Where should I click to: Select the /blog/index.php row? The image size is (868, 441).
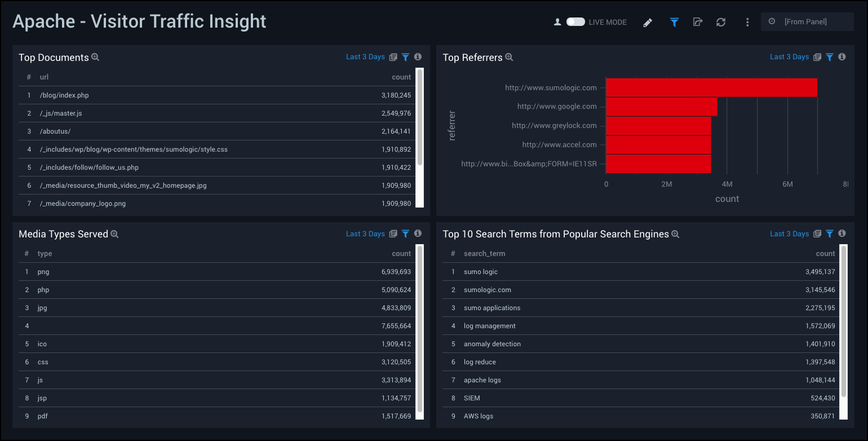214,95
